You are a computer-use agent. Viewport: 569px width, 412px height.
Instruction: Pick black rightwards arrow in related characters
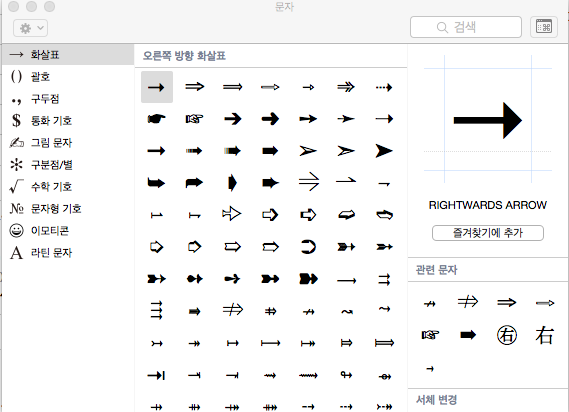click(468, 335)
